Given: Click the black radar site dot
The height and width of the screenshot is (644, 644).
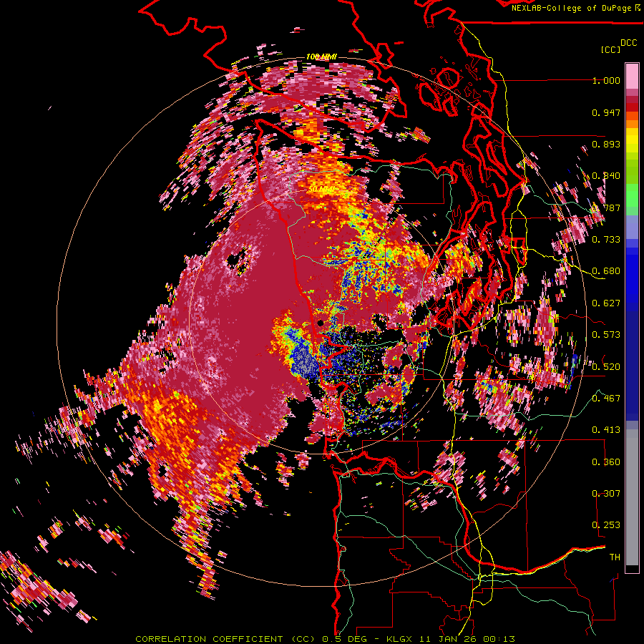Looking at the screenshot, I should 321,323.
